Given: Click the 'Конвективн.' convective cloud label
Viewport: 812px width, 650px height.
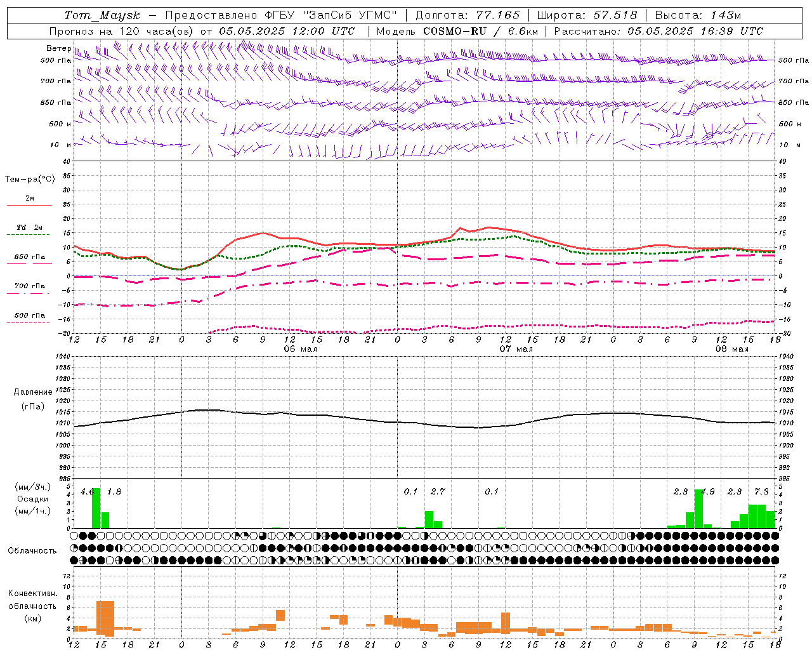Looking at the screenshot, I should point(32,594).
